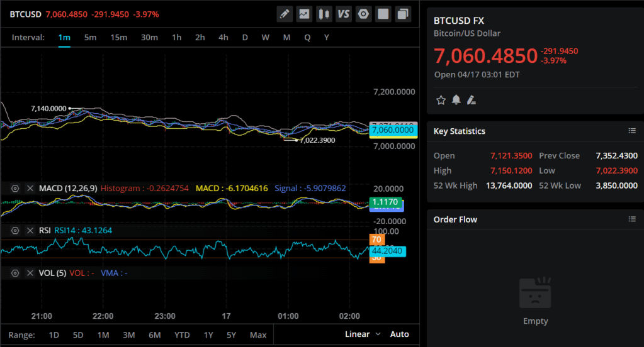The height and width of the screenshot is (347, 644).
Task: Open the Linear scale dropdown
Action: pyautogui.click(x=363, y=334)
